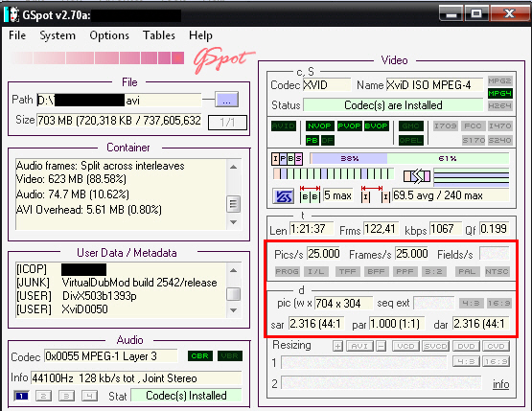Click the Resizing AVI button

[x=359, y=346]
